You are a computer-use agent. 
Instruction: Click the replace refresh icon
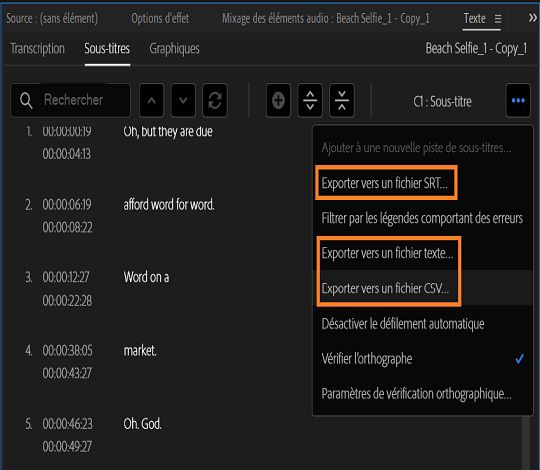(x=215, y=101)
